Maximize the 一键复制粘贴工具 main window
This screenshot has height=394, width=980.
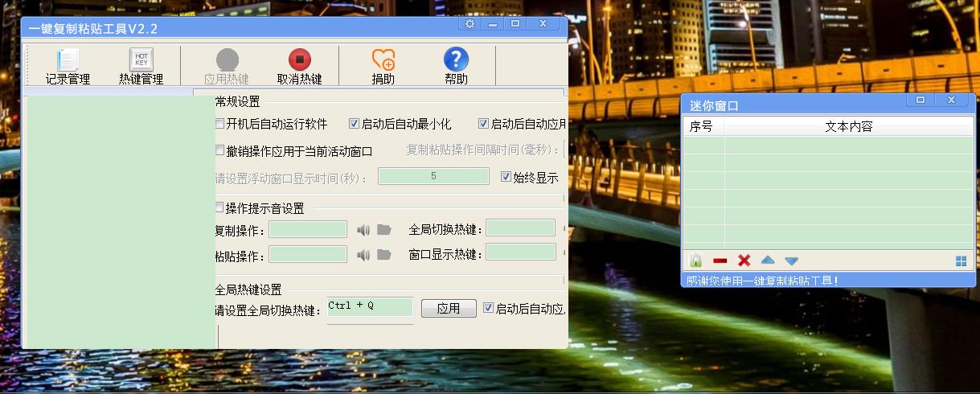click(515, 24)
